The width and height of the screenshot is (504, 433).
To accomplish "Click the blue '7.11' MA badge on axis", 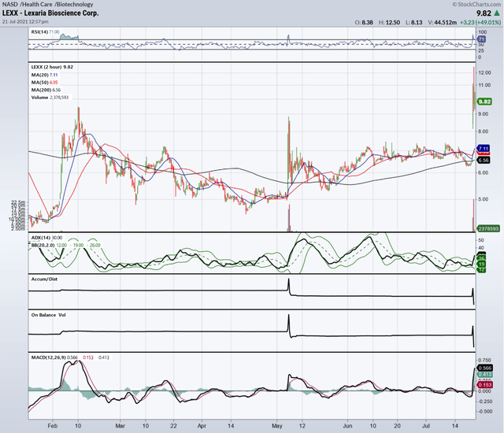I will (x=484, y=149).
